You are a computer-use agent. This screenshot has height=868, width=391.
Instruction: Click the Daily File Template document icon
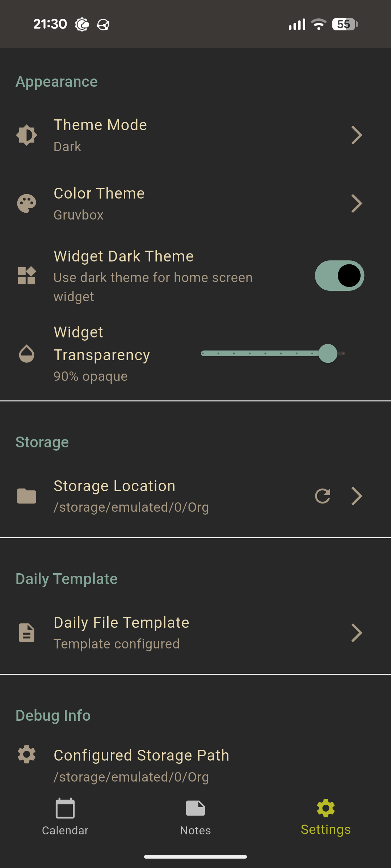[26, 633]
